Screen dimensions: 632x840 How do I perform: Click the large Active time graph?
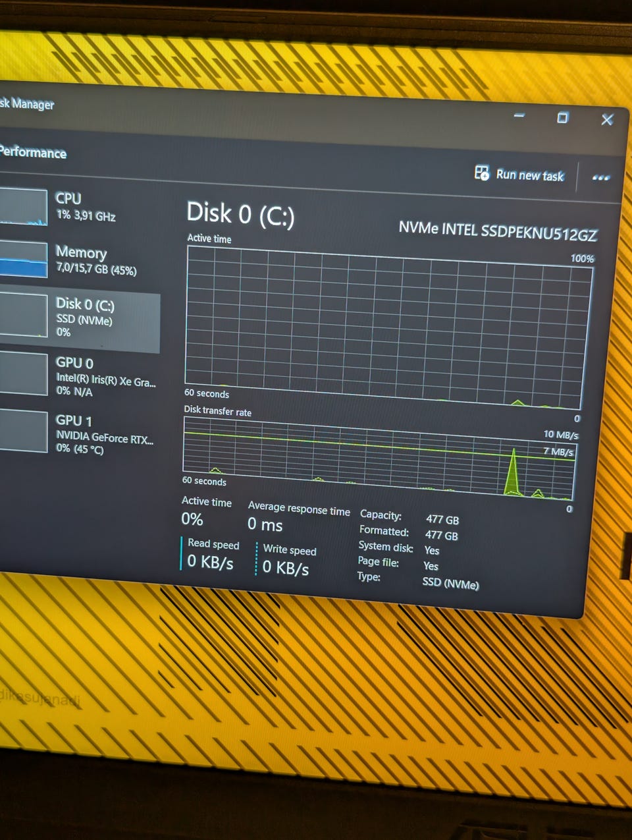pyautogui.click(x=389, y=327)
